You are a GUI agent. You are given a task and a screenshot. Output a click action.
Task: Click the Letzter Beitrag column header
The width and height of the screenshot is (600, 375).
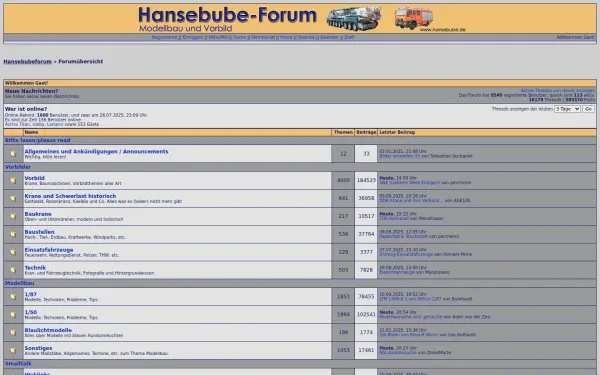point(397,132)
